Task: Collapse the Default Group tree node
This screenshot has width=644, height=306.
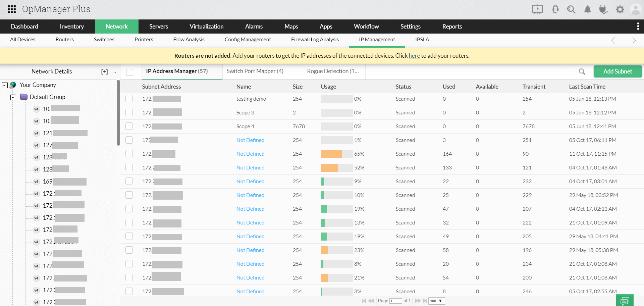Action: point(13,97)
